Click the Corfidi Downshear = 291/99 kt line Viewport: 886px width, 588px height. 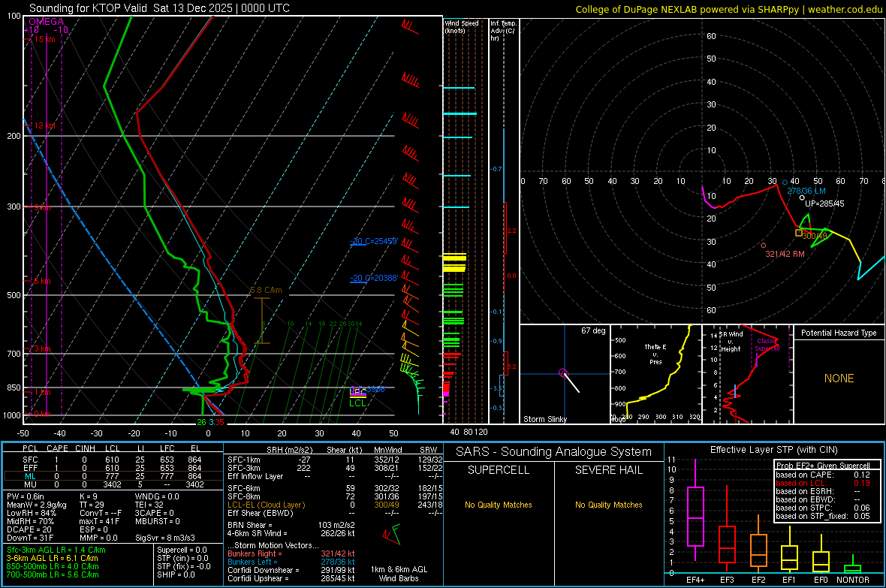coord(291,570)
